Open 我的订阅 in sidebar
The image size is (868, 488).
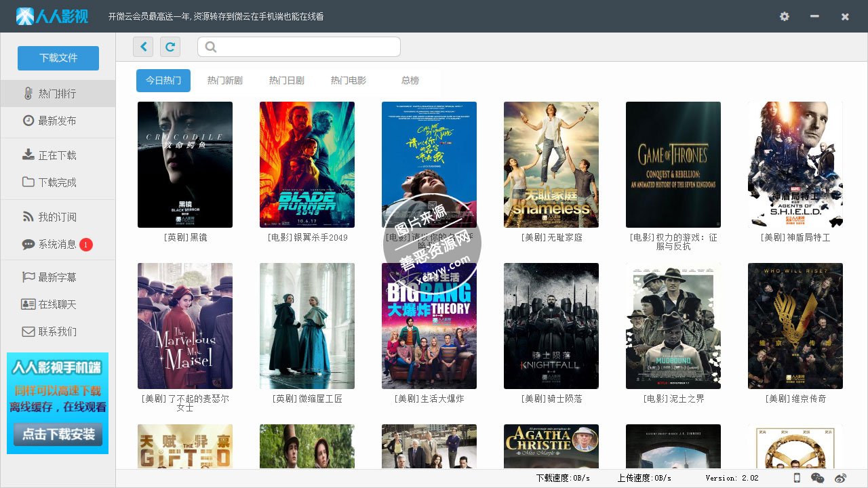tap(58, 217)
